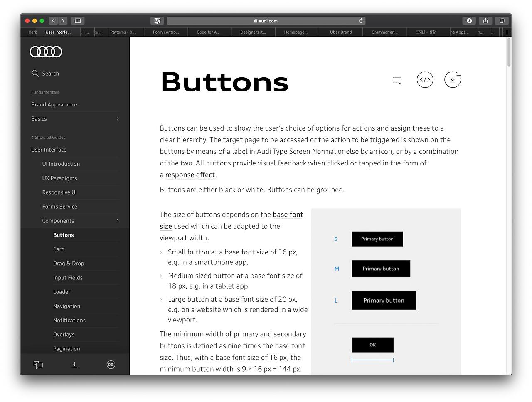
Task: Click the large Primary button example
Action: coord(384,301)
